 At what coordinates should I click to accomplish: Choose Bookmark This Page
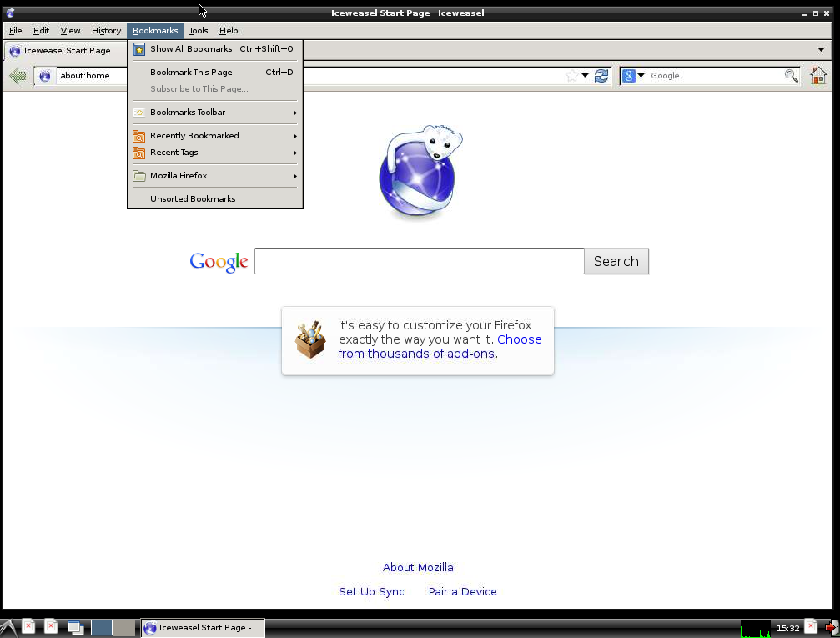215,73
